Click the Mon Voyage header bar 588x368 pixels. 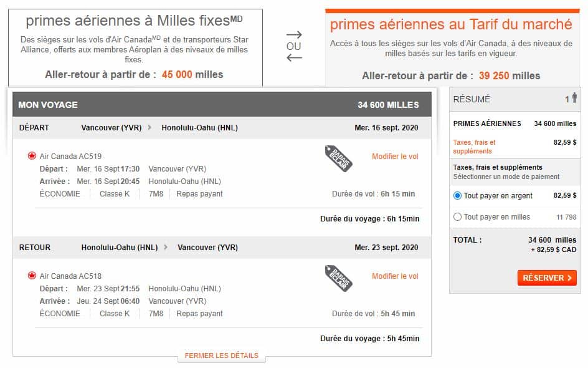click(221, 105)
